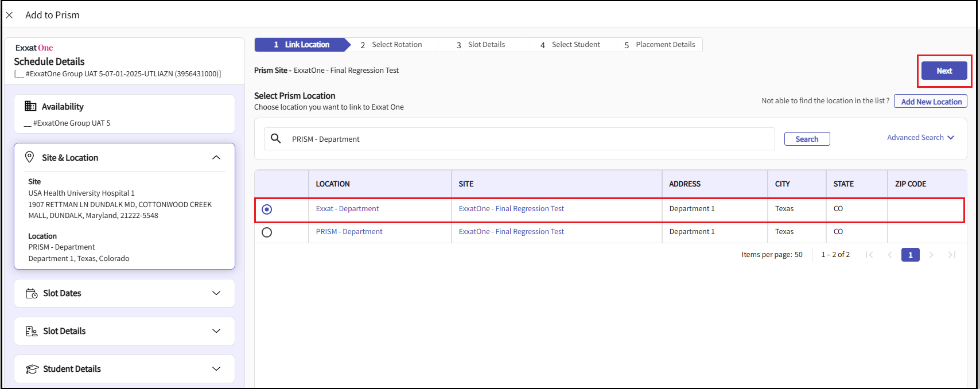980x389 pixels.
Task: Click the Add New Location button
Action: (x=931, y=102)
